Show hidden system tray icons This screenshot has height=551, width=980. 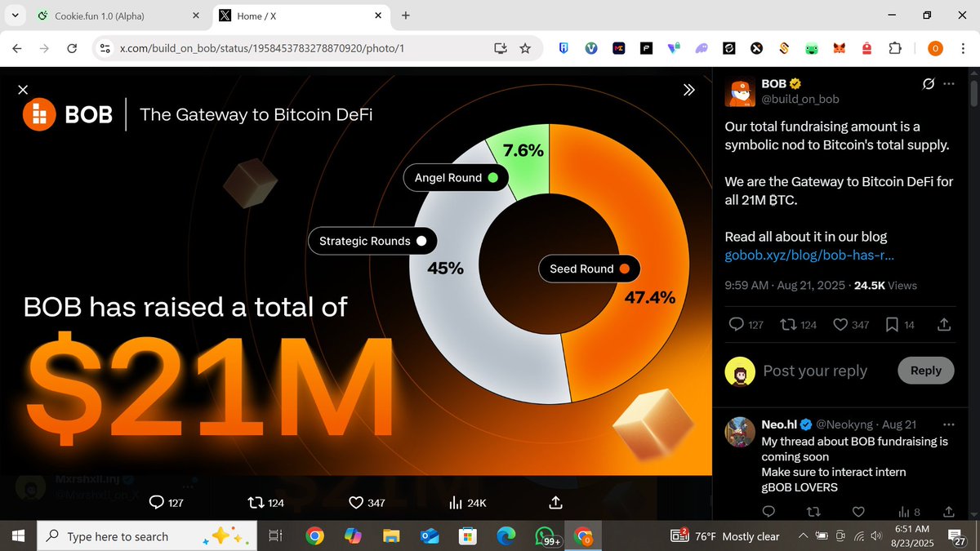pyautogui.click(x=804, y=536)
